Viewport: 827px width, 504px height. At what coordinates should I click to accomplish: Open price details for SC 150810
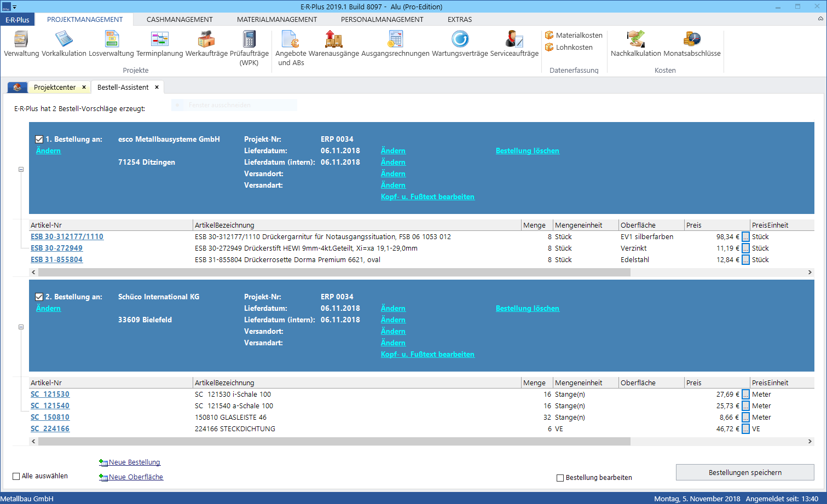click(745, 418)
